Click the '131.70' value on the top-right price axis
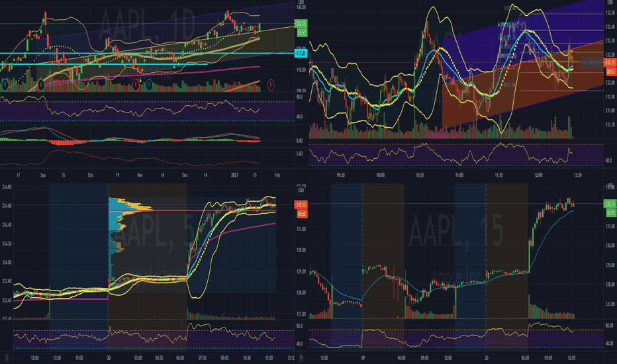Viewport: 617px width, 364px height. 610,124
